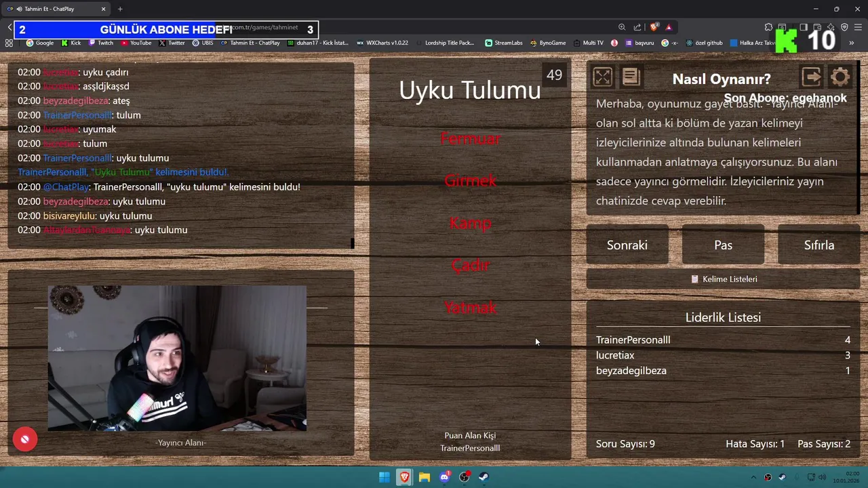Click the forbidden word Fermuar
The width and height of the screenshot is (868, 488).
[470, 139]
